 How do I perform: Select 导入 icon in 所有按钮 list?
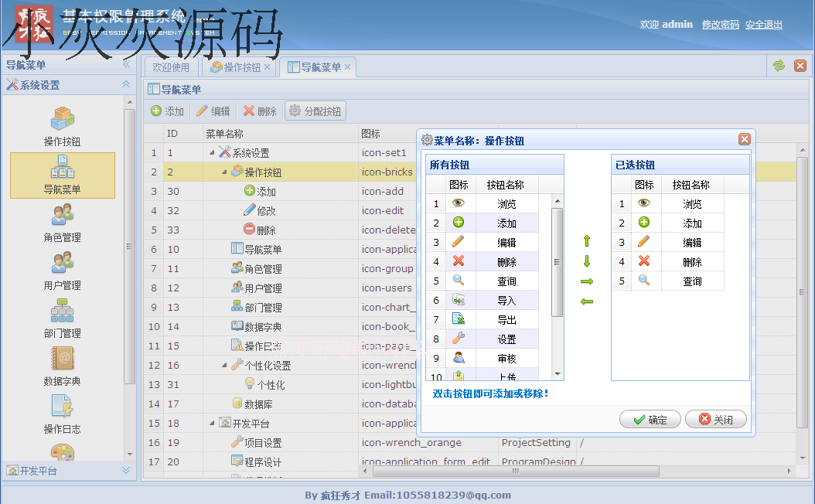pyautogui.click(x=458, y=299)
